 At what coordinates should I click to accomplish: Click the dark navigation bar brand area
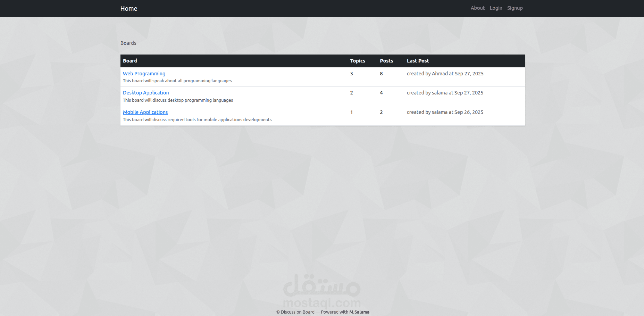point(128,8)
